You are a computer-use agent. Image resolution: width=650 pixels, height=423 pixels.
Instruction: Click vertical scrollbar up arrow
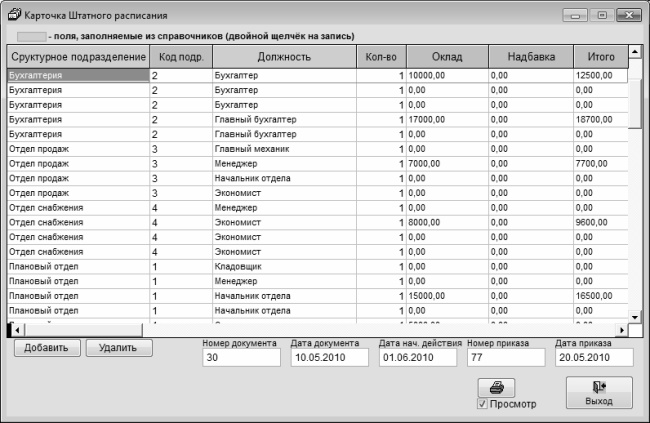click(635, 53)
